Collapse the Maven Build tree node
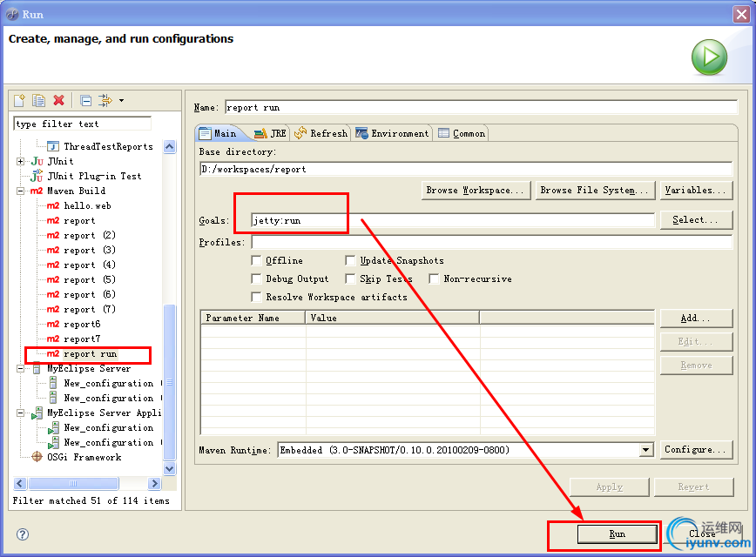Viewport: 756px width, 557px height. (20, 191)
